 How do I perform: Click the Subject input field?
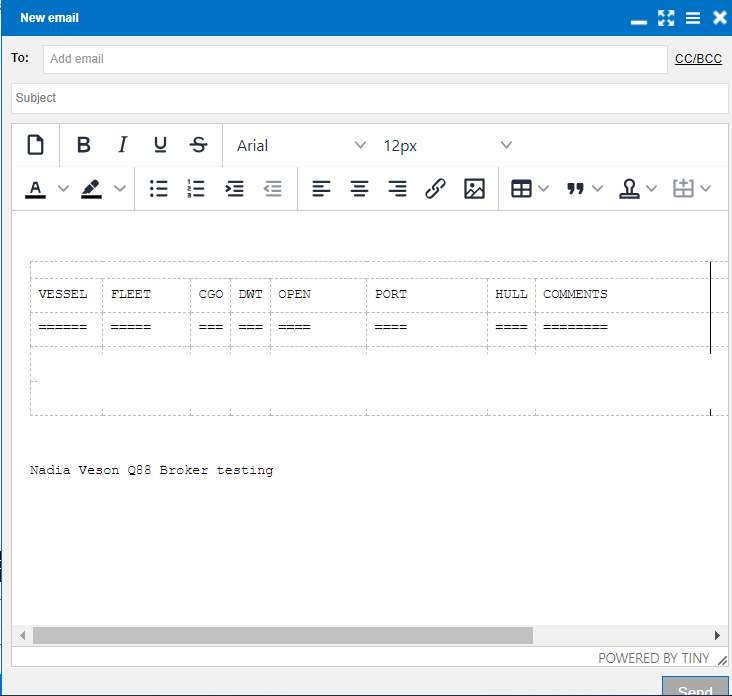pyautogui.click(x=369, y=98)
